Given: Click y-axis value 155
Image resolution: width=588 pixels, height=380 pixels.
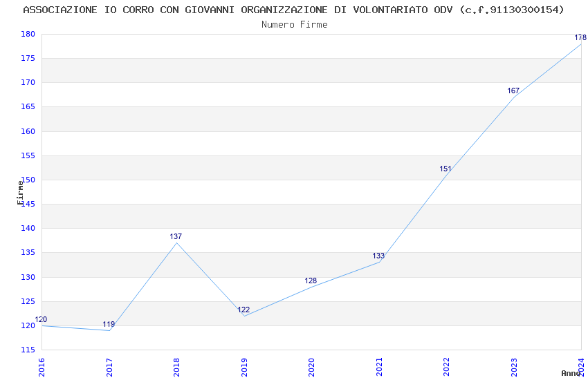Looking at the screenshot, I should click(x=28, y=155).
